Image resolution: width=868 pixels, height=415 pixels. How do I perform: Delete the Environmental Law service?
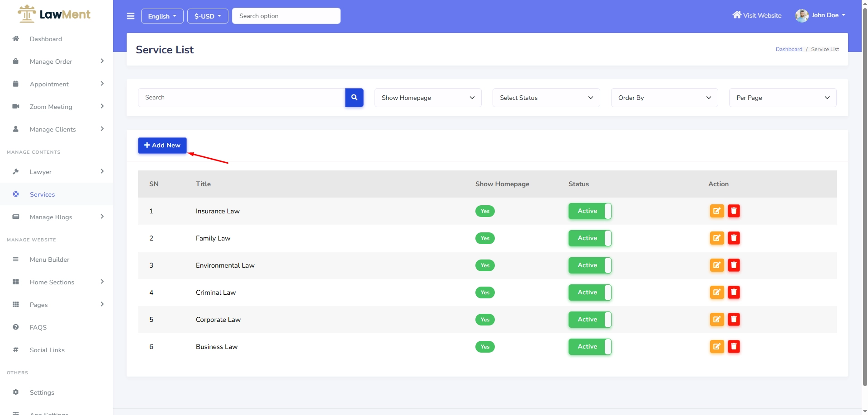pos(734,265)
